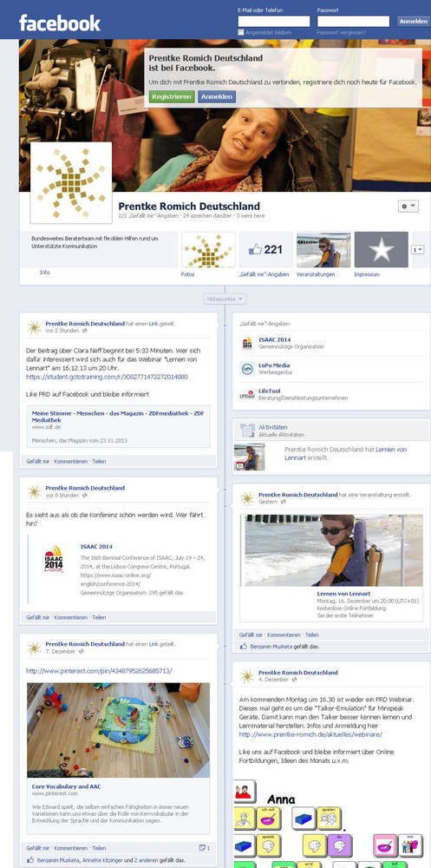This screenshot has height=868, width=431.
Task: Open the beach boy event photo
Action: pyautogui.click(x=334, y=550)
